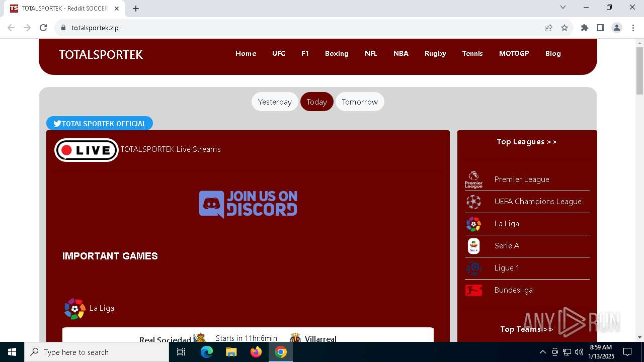Open the Tennis menu item

click(472, 53)
